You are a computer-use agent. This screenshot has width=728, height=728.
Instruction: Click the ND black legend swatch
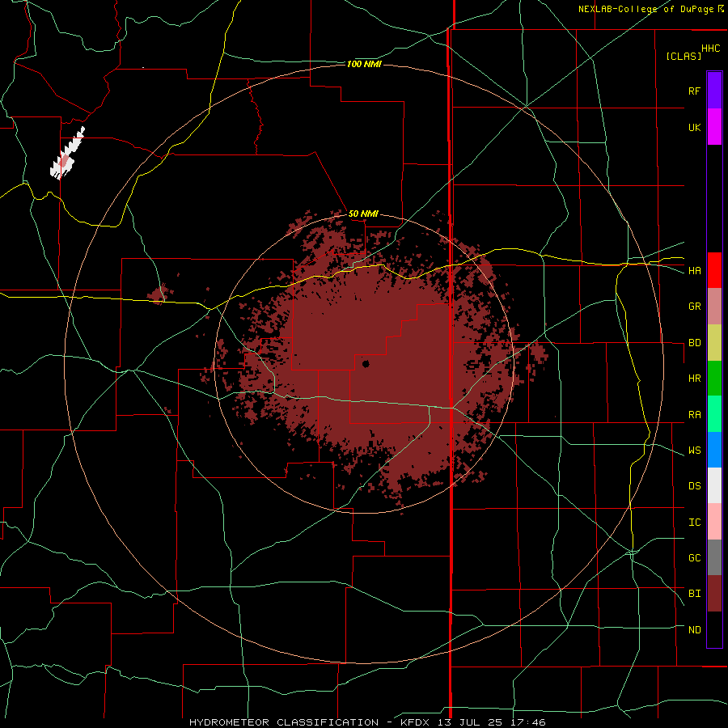[714, 629]
